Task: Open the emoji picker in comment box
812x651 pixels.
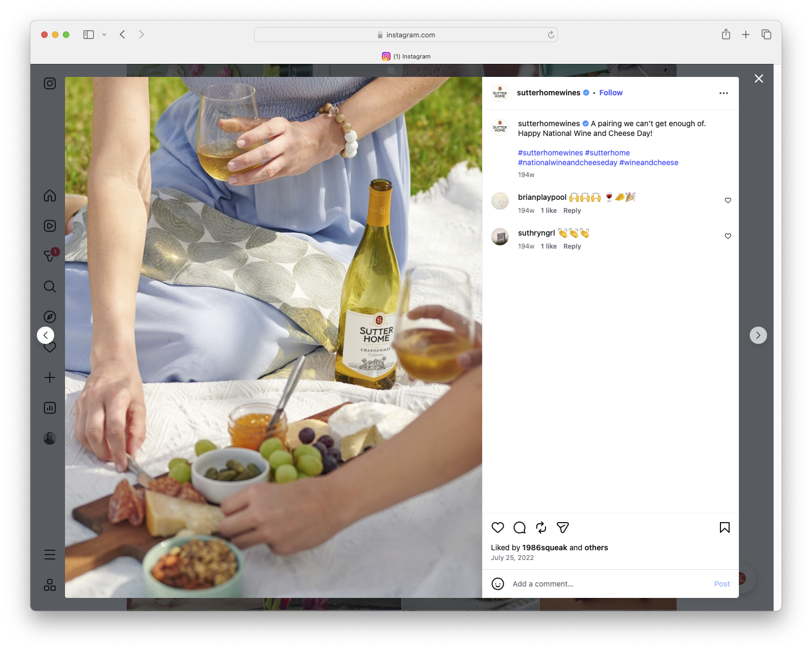Action: (498, 584)
